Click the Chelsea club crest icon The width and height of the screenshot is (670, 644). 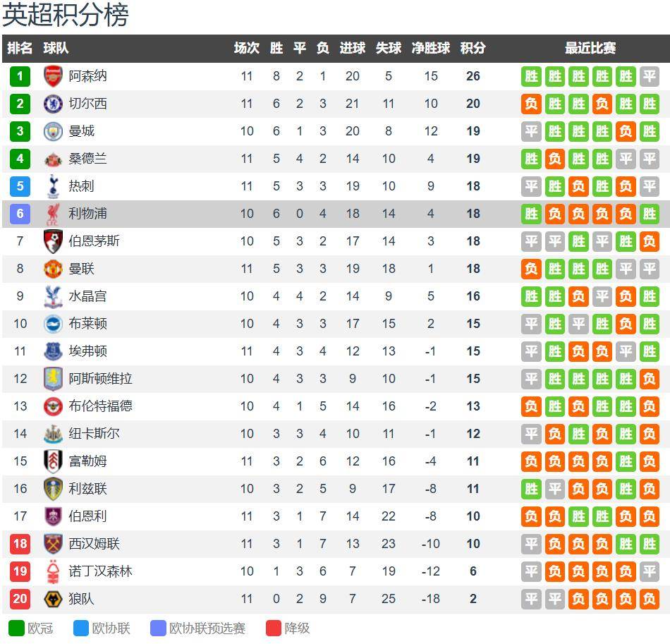tap(53, 104)
